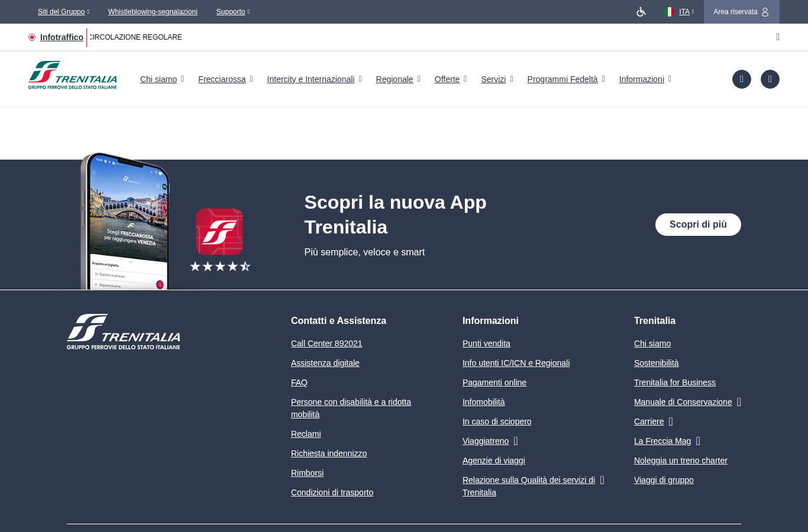Open Relazione sulla Qualità dei servizi link
This screenshot has height=532, width=808.
pyautogui.click(x=529, y=486)
